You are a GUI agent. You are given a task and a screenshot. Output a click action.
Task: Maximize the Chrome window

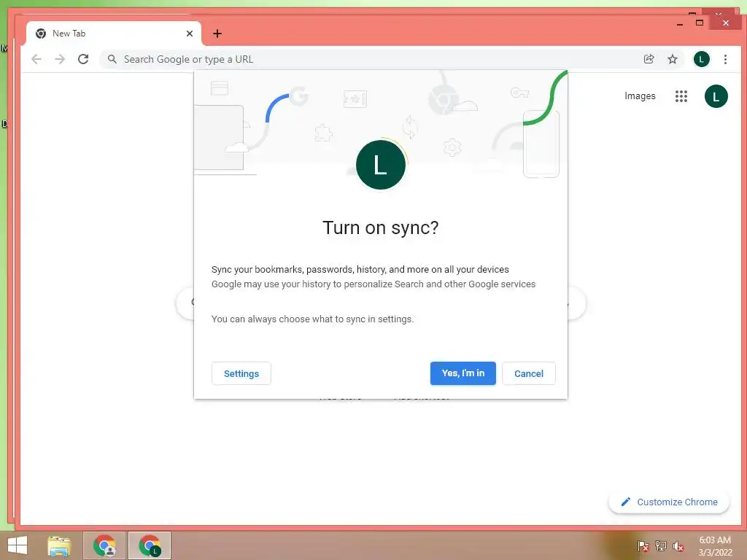[x=700, y=23]
